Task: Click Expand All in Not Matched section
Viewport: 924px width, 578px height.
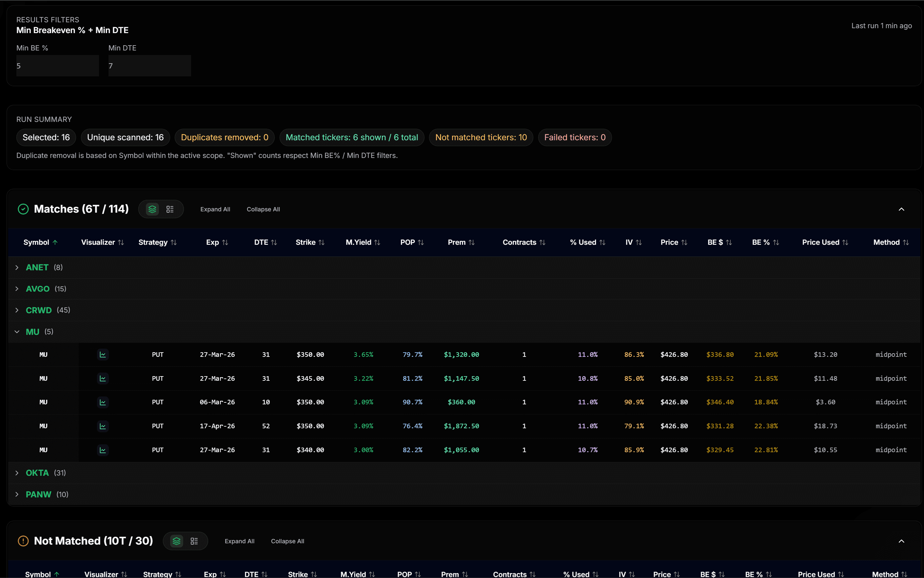Action: click(239, 541)
